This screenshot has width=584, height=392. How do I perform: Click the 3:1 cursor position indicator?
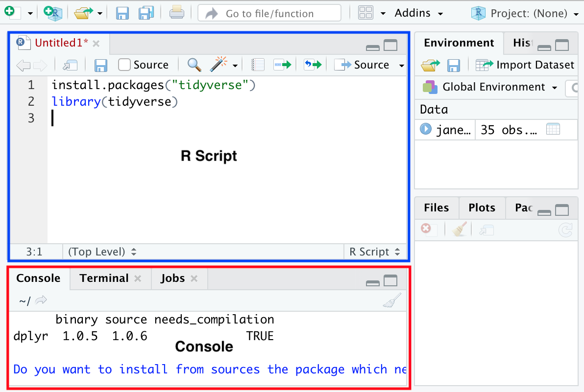(34, 252)
